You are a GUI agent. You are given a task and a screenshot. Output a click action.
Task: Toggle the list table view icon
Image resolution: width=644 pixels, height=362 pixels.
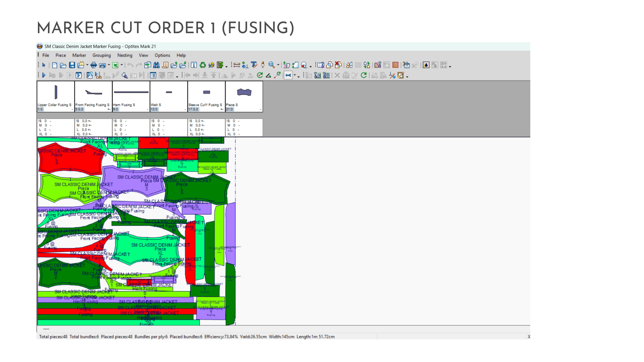(153, 75)
